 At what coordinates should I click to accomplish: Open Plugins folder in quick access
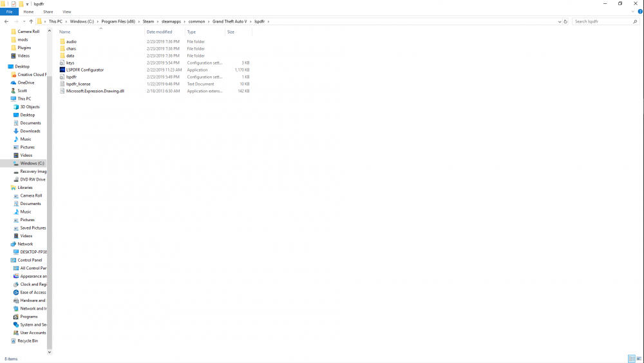click(24, 48)
